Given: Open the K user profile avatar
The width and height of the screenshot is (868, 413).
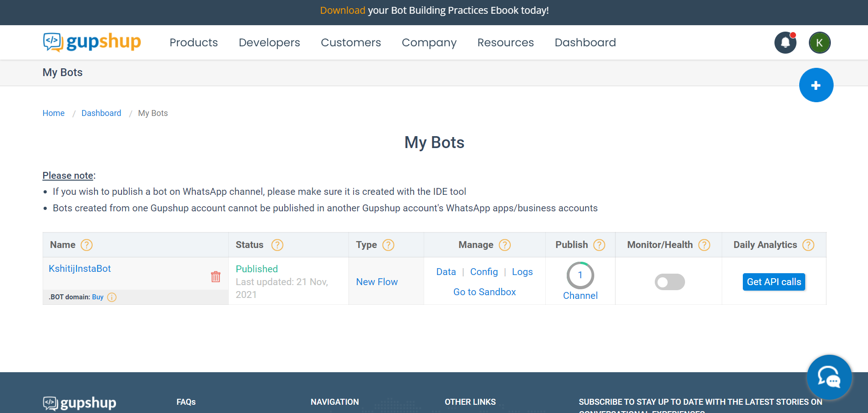Looking at the screenshot, I should click(820, 43).
